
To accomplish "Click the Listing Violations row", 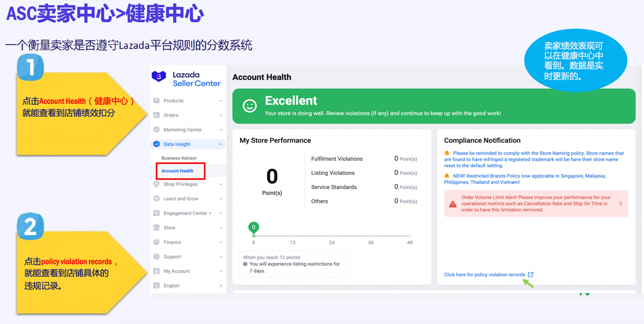I will [x=364, y=173].
